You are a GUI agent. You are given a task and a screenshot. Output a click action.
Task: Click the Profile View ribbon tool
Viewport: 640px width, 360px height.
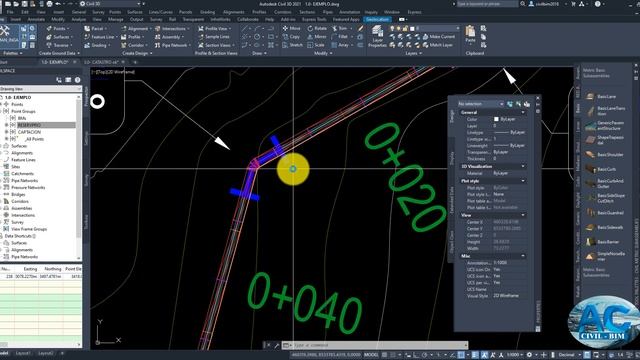coord(214,29)
